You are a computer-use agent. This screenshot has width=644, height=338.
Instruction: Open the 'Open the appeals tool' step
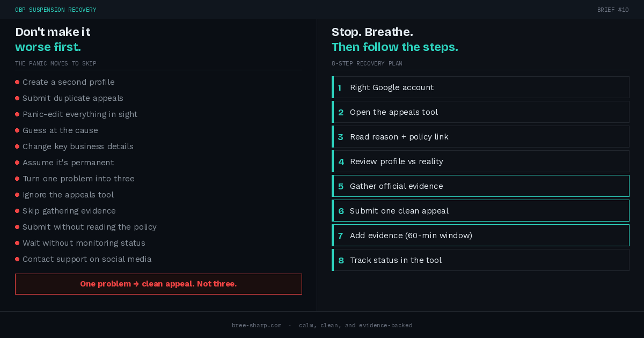[x=480, y=112]
